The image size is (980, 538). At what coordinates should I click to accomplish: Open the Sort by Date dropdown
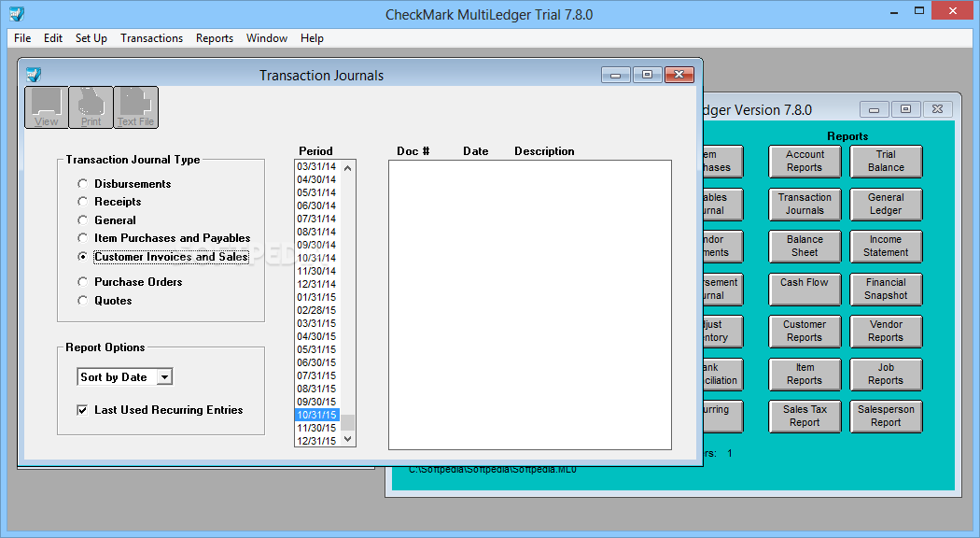(164, 377)
